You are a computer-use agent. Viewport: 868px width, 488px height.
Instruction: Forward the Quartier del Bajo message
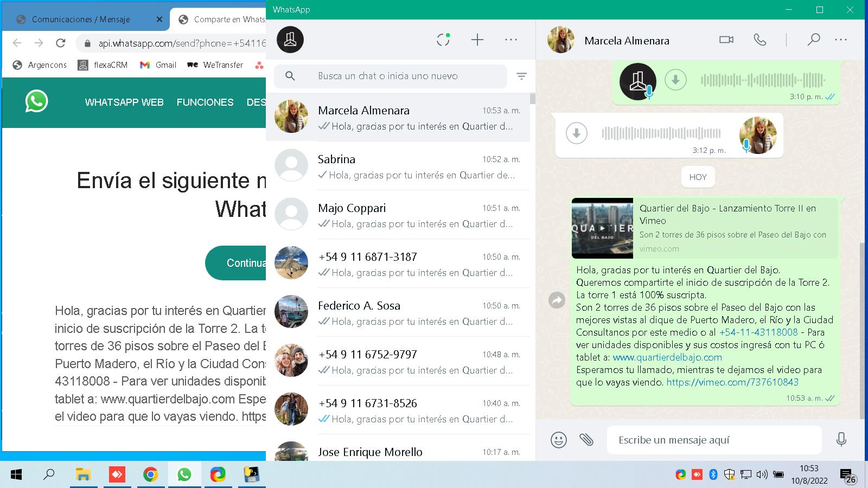(557, 300)
